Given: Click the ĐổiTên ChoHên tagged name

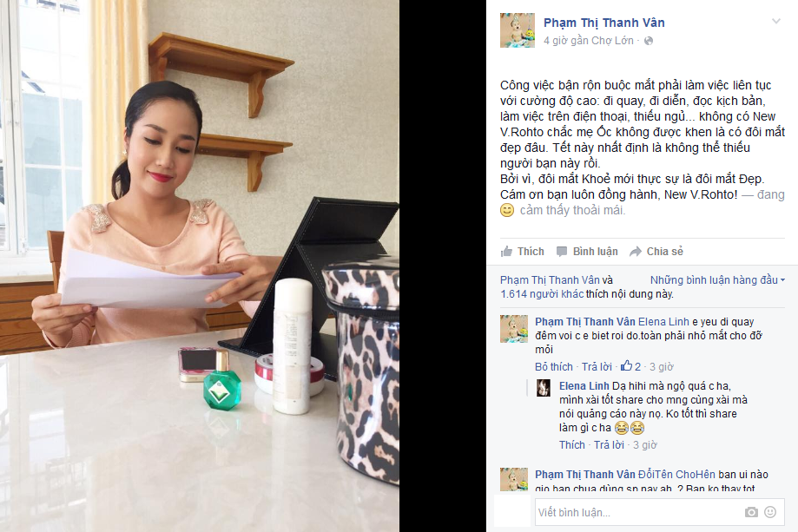Looking at the screenshot, I should [x=676, y=475].
